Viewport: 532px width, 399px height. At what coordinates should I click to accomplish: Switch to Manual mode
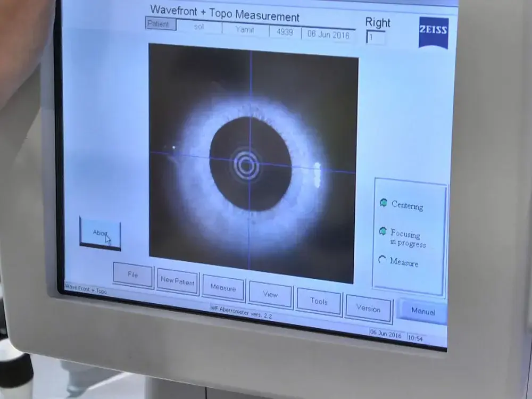click(423, 311)
